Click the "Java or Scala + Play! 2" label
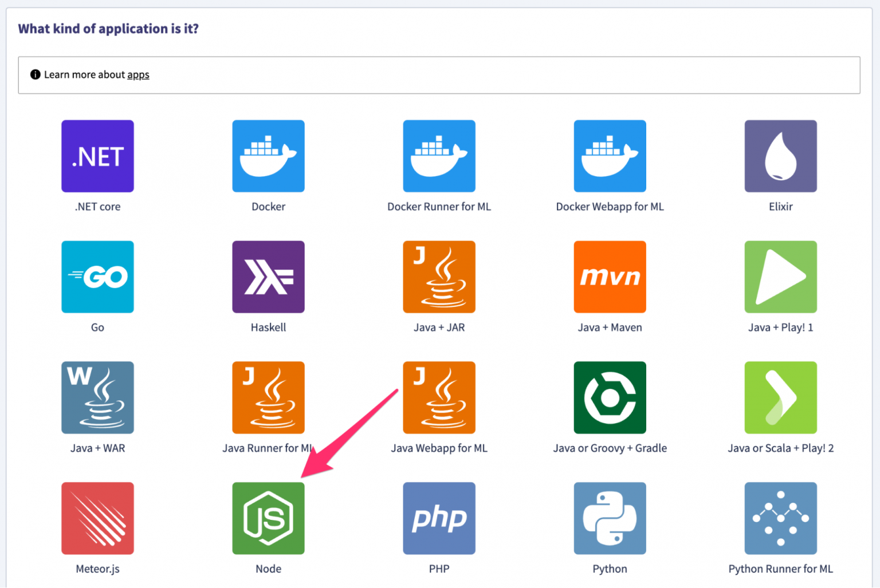The width and height of the screenshot is (880, 588). (780, 448)
